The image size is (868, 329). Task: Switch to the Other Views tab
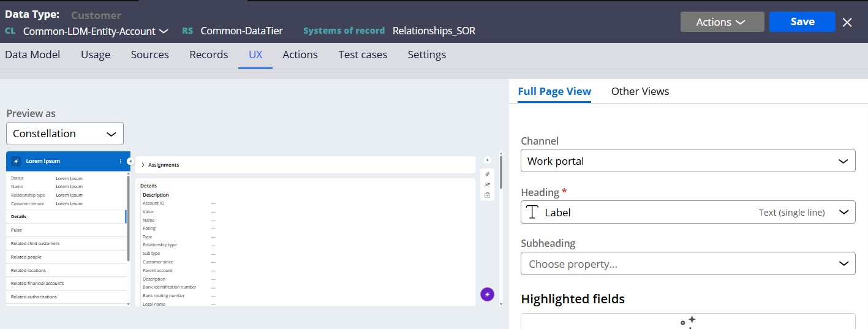(640, 91)
